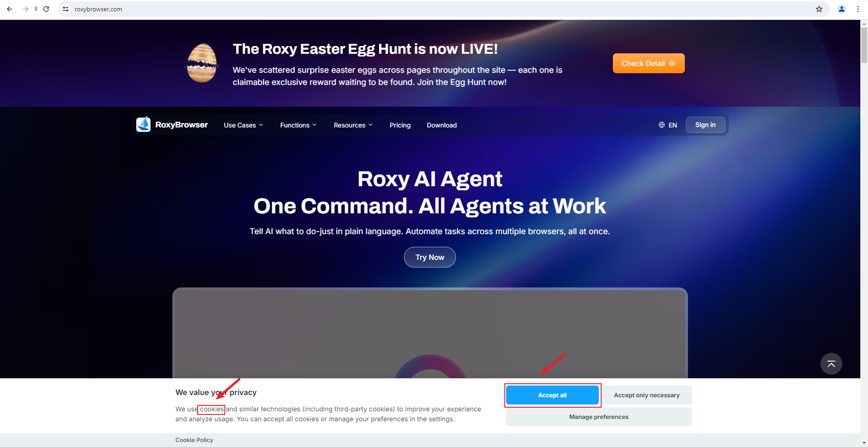This screenshot has height=447, width=868.
Task: Click the RoxyBrowser logo icon
Action: 143,124
